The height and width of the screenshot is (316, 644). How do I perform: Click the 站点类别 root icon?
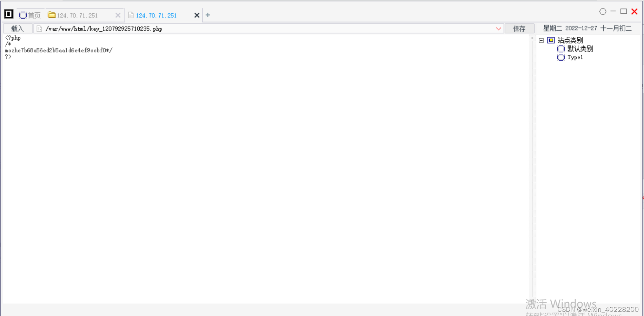point(551,40)
